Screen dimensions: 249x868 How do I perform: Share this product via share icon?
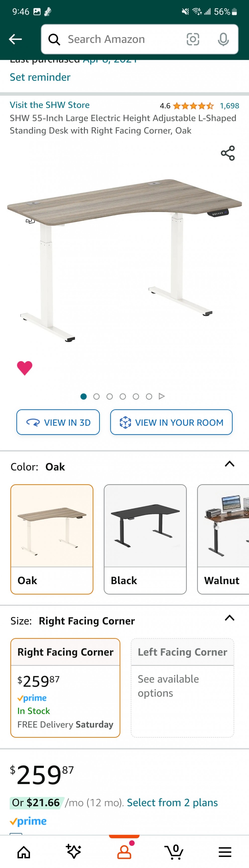click(228, 153)
